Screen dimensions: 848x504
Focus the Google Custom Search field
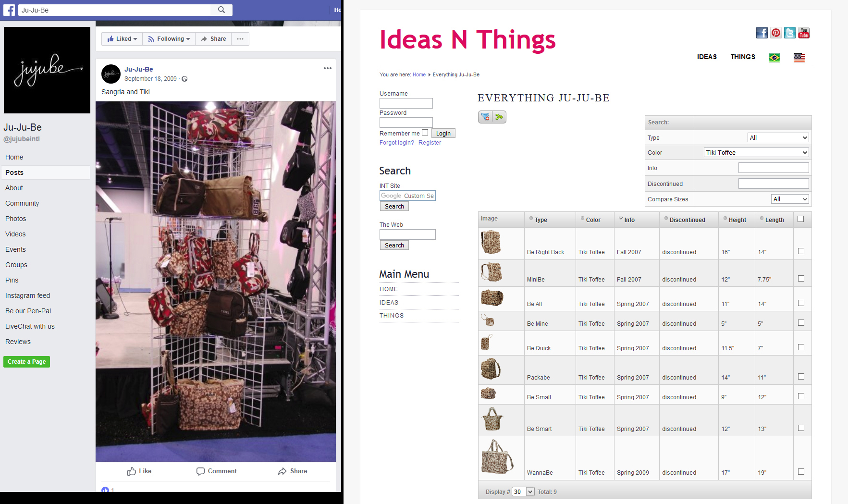(x=407, y=196)
